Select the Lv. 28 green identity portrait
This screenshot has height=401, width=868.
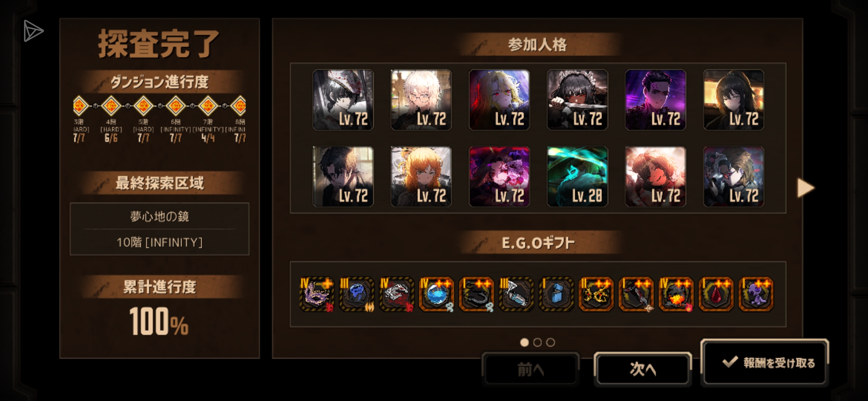577,176
